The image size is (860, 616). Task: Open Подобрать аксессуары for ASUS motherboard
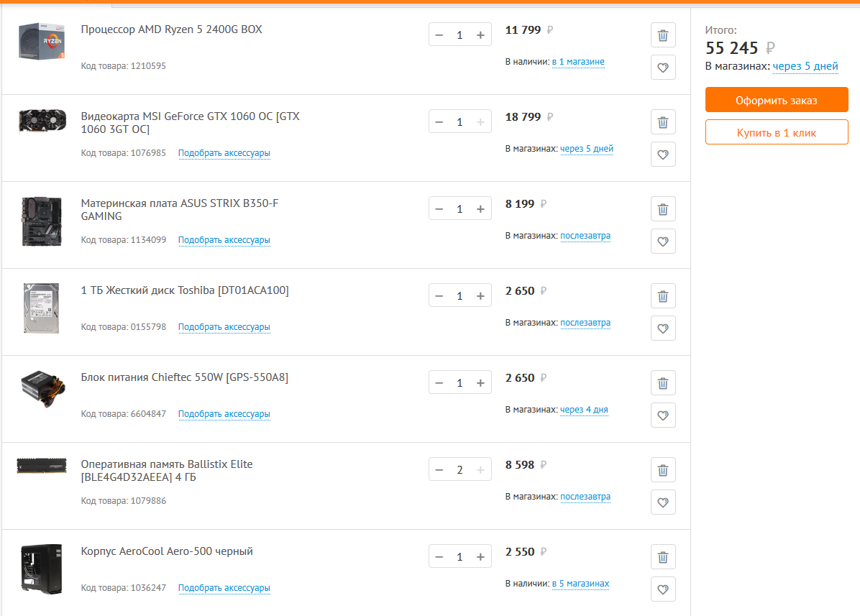click(x=224, y=240)
